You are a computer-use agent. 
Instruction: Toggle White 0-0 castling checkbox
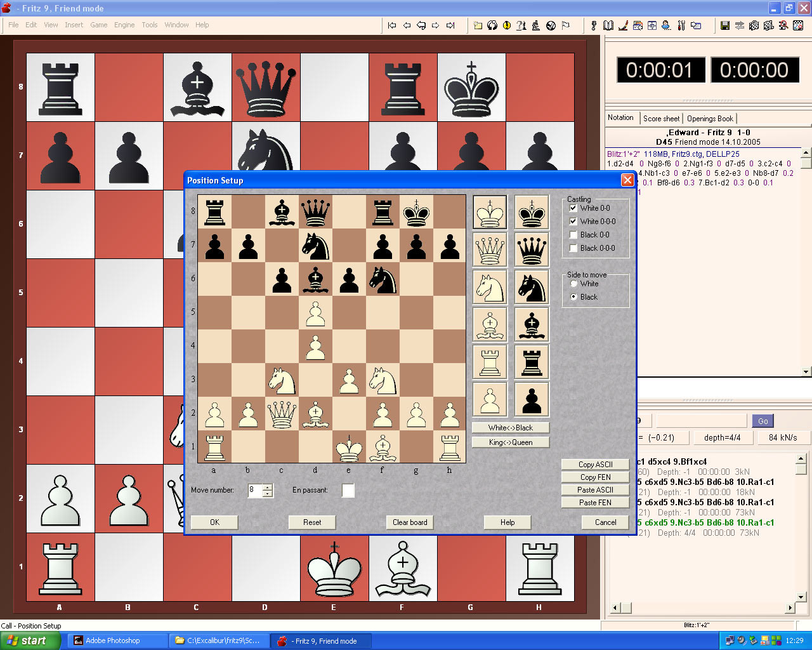(573, 208)
